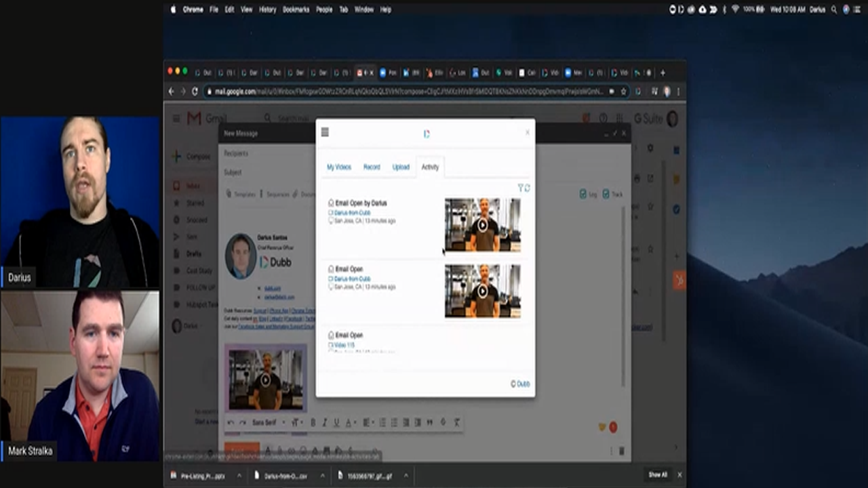Click the Dubb copyright link in popup
The image size is (868, 488).
[x=520, y=384]
